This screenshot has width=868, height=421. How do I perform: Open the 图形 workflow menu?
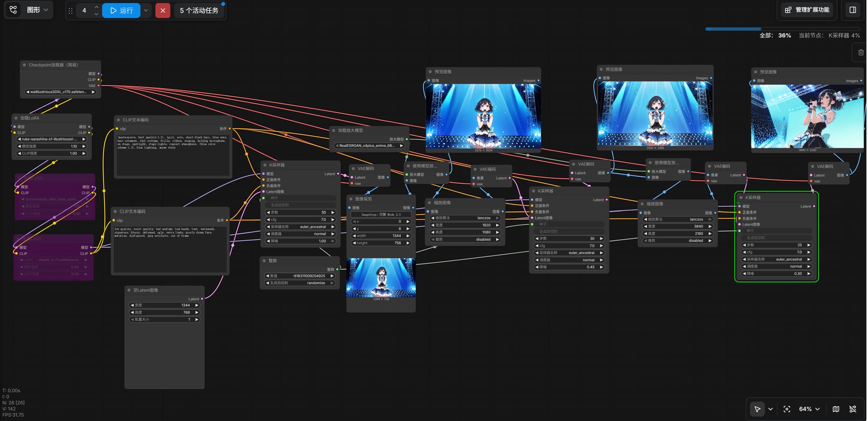38,10
